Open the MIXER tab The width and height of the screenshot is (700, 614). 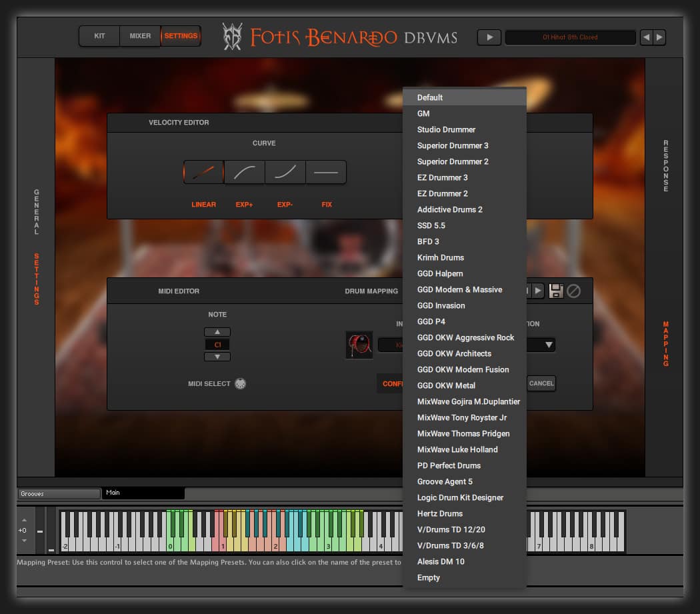140,36
